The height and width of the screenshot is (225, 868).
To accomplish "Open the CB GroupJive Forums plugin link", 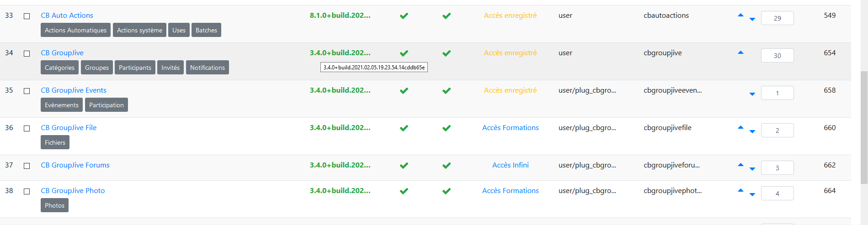I will 75,165.
